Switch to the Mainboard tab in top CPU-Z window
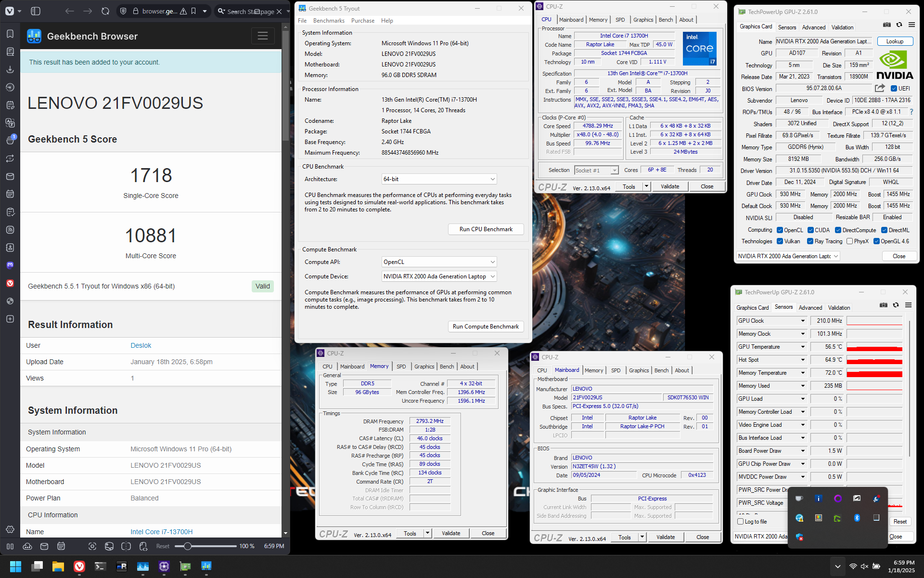924x578 pixels. click(x=571, y=20)
